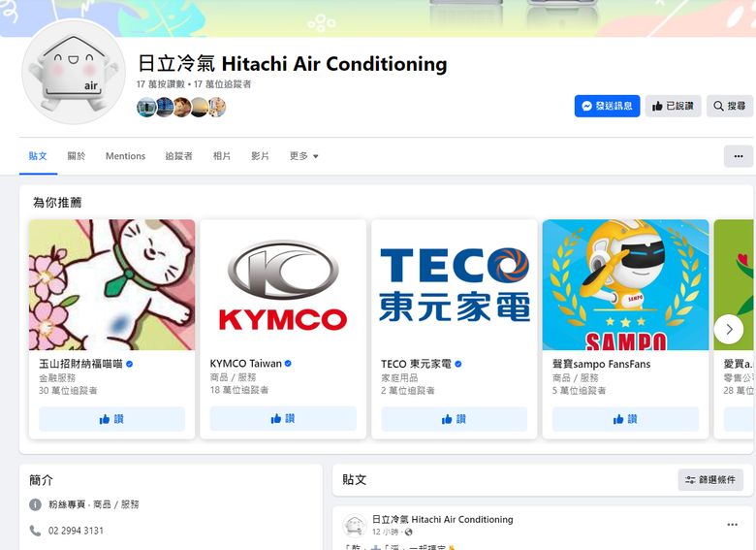Open the three-dot page options menu
The height and width of the screenshot is (550, 756).
click(739, 156)
